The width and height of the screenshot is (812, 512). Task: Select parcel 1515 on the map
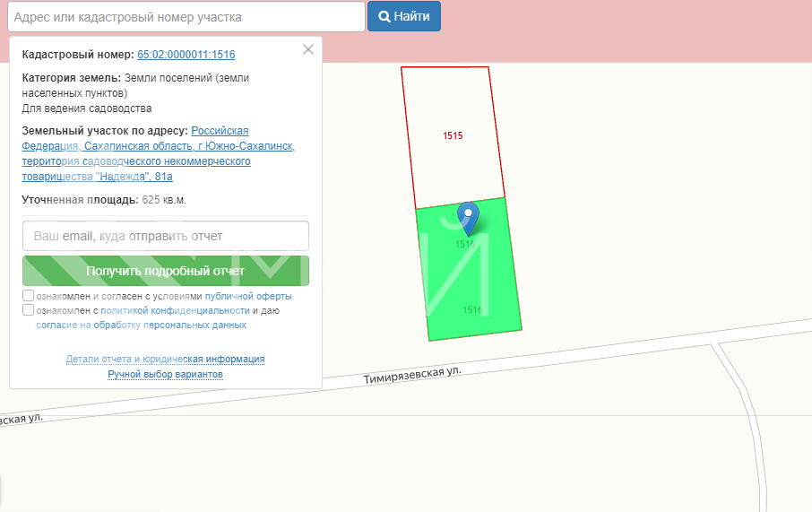click(x=453, y=135)
